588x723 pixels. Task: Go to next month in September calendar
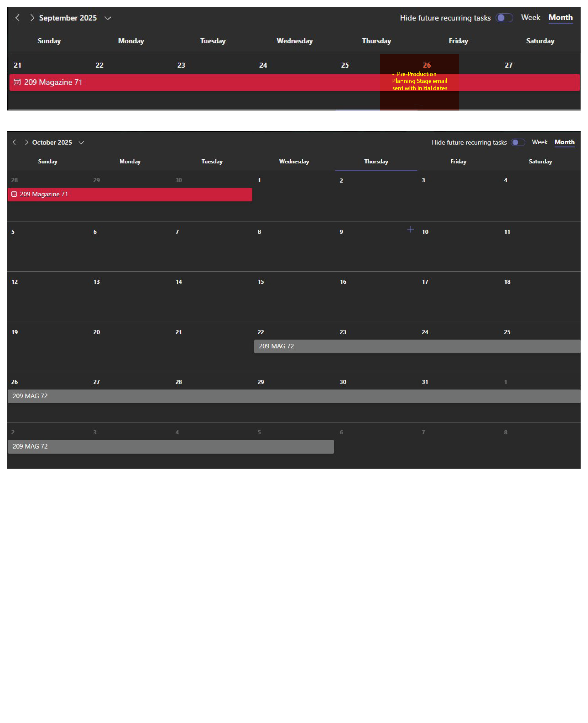(x=32, y=18)
